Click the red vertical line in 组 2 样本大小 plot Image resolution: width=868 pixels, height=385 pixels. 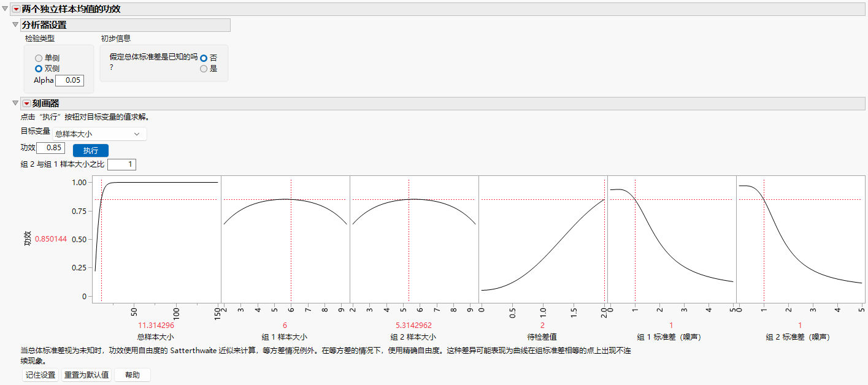(x=409, y=239)
